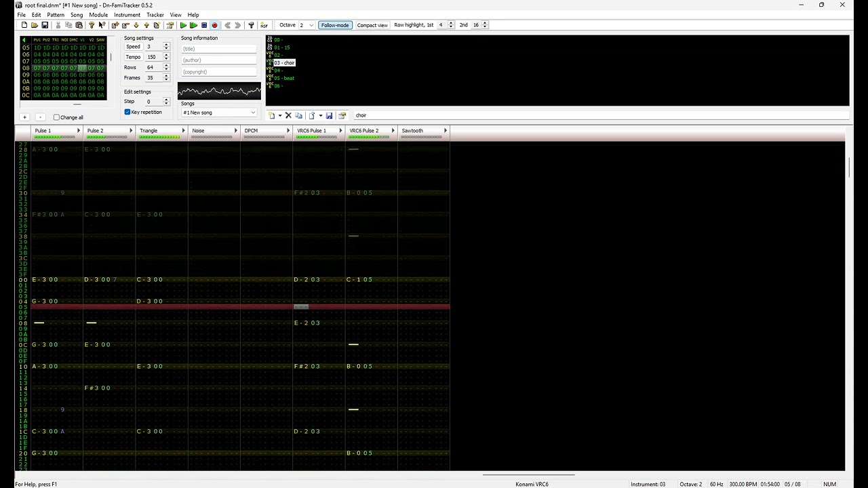
Task: Open the Help menu
Action: 193,15
